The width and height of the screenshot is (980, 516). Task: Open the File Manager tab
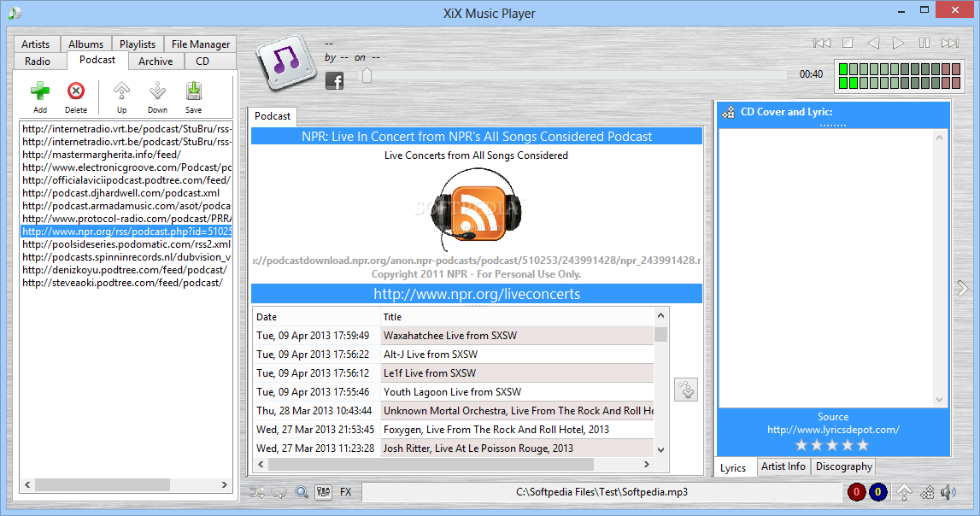point(201,44)
